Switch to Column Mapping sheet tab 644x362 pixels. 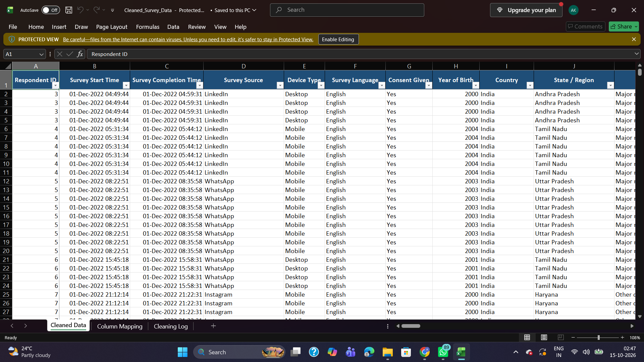[119, 326]
